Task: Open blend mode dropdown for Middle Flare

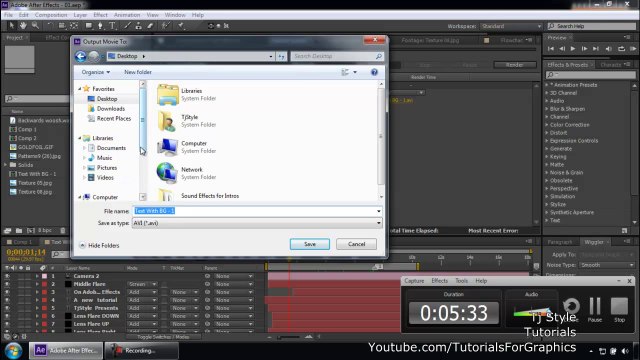Action: point(142,284)
